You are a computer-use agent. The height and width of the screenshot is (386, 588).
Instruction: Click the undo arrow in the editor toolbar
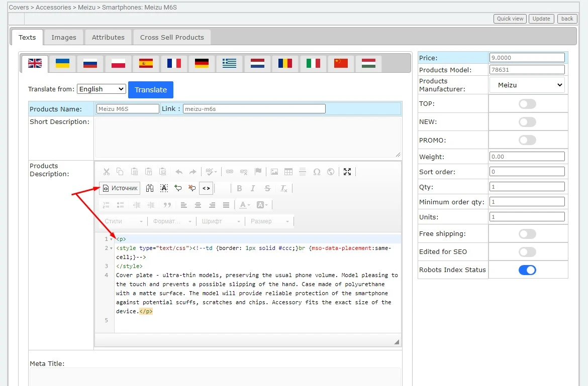(179, 172)
